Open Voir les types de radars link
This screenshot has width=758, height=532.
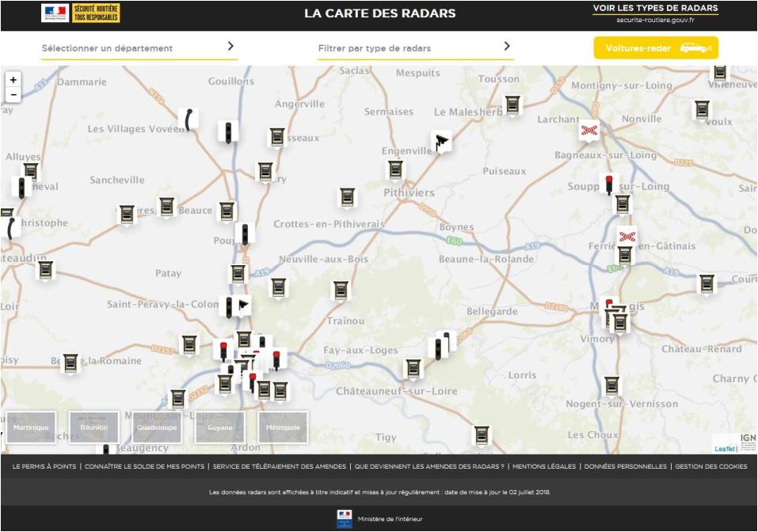click(x=655, y=8)
